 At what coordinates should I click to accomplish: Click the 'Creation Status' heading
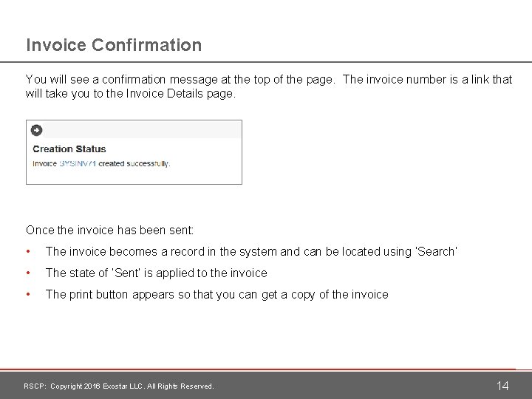coord(69,149)
